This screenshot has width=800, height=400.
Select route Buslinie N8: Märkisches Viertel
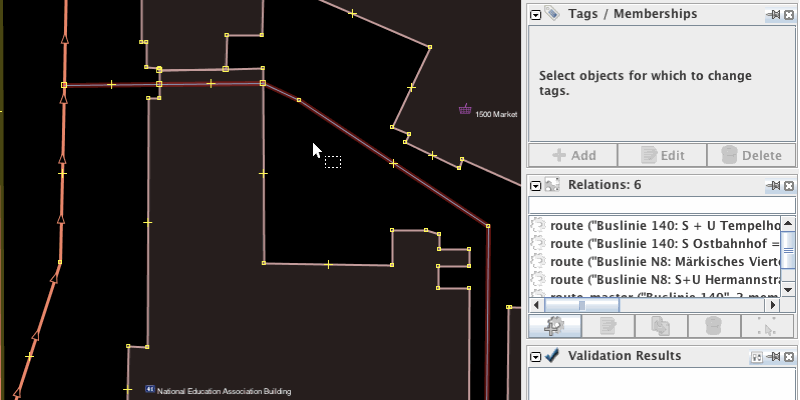tap(655, 262)
